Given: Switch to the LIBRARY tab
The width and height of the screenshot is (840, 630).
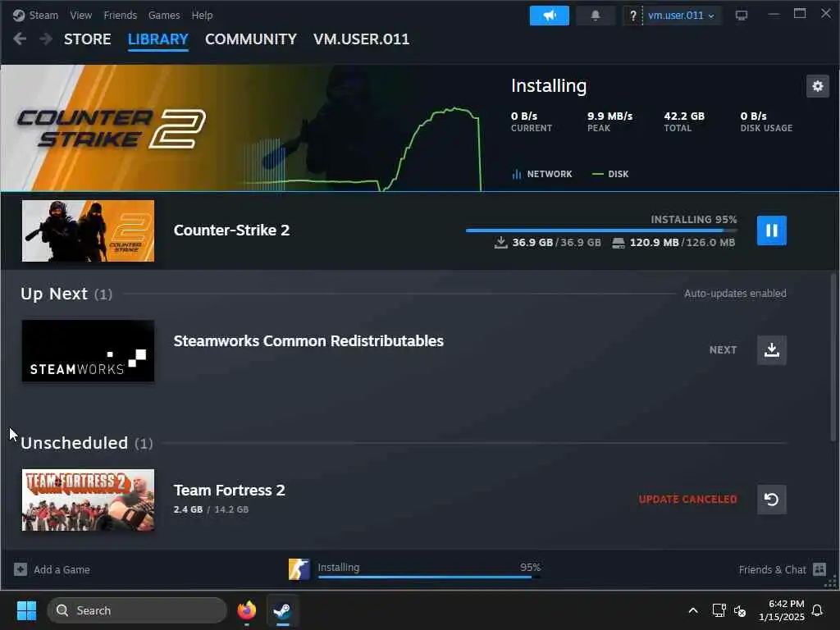Looking at the screenshot, I should 158,39.
